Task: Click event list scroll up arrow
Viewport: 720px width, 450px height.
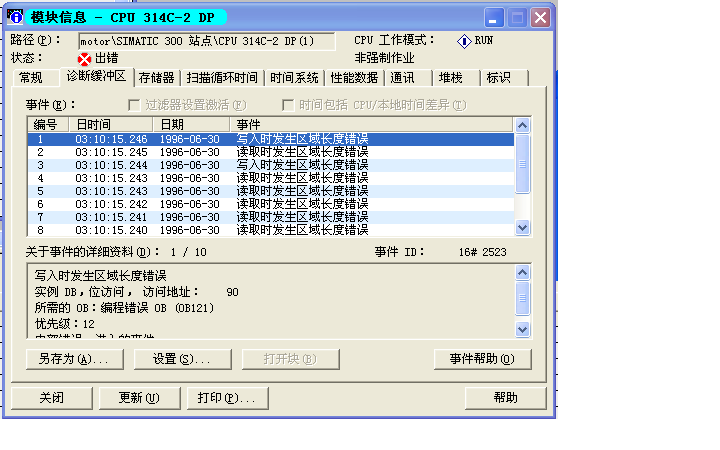Action: (523, 125)
